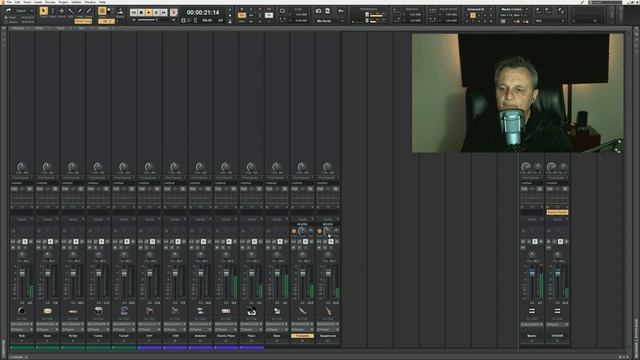Open the Bass track input dropdown
The image size is (640, 360).
point(277,324)
